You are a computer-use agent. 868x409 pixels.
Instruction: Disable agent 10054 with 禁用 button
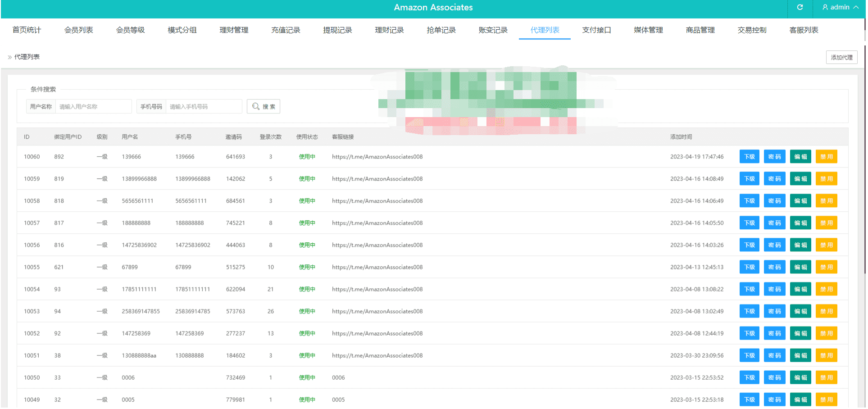coord(826,289)
